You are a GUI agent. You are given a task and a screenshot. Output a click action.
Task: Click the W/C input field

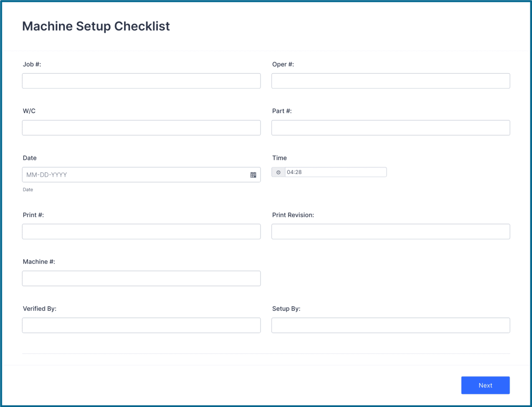tap(141, 127)
